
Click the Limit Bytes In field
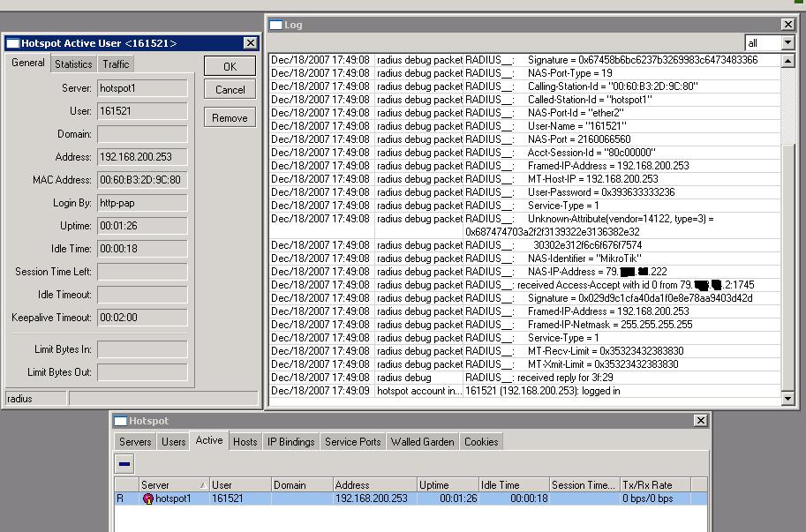point(142,349)
